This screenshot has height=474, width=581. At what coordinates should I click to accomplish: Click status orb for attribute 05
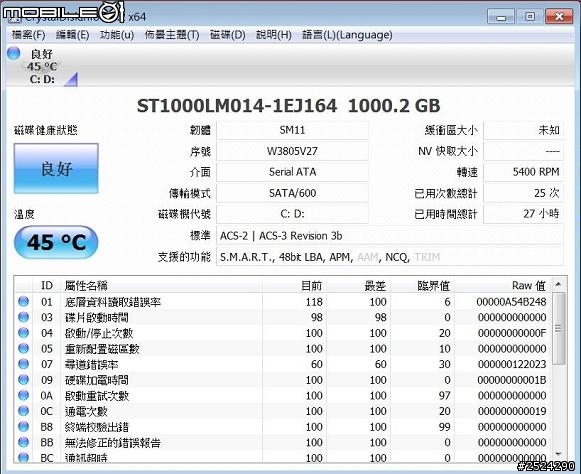click(23, 348)
